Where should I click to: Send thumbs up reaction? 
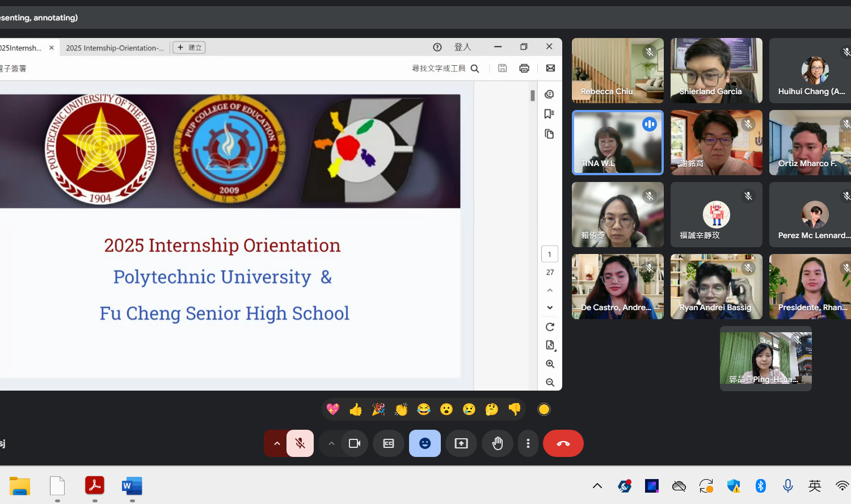click(356, 409)
